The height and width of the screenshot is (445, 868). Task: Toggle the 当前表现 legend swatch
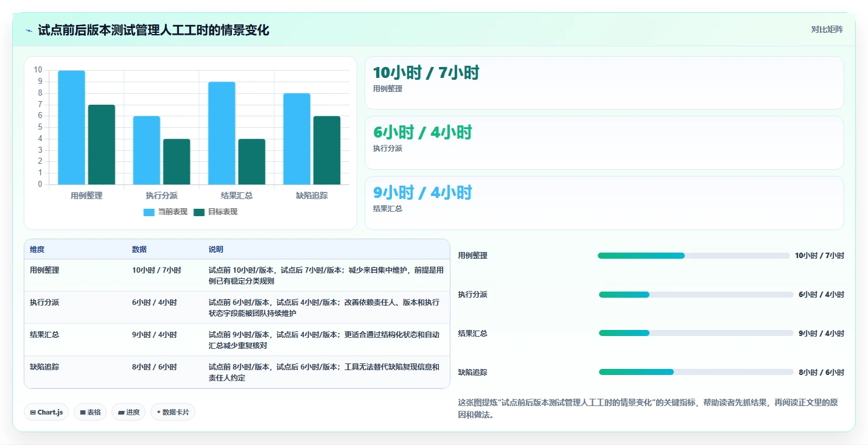pyautogui.click(x=149, y=212)
